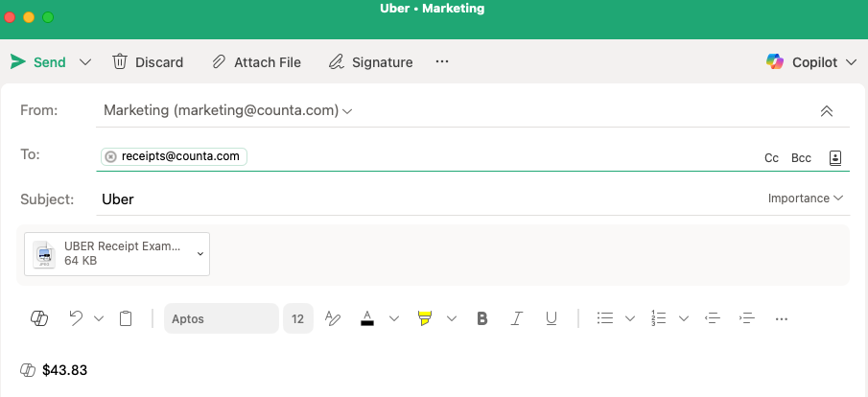Show the Bcc field
Screen dimensions: 868x397
(x=801, y=158)
